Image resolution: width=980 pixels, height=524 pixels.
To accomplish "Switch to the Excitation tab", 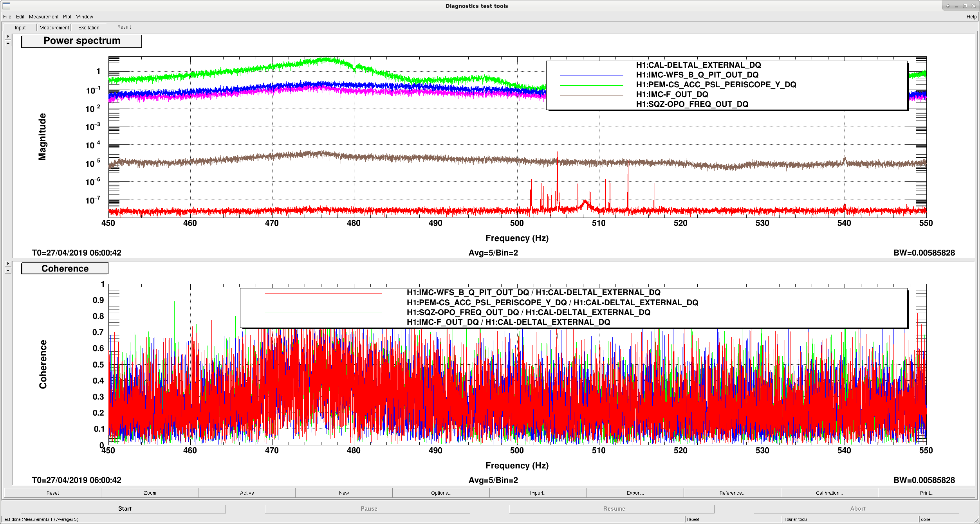I will 88,27.
